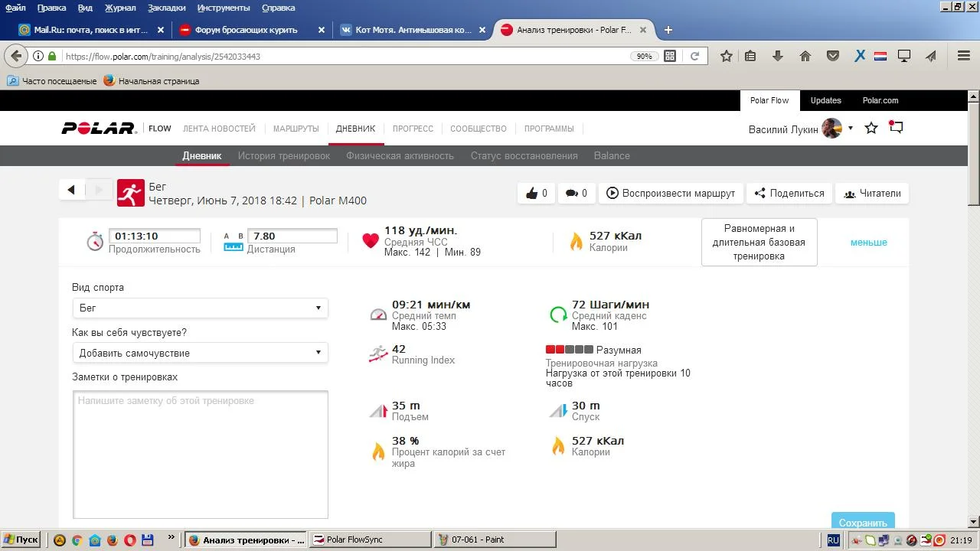The width and height of the screenshot is (980, 551).
Task: Click the red running sport icon
Action: tap(131, 193)
